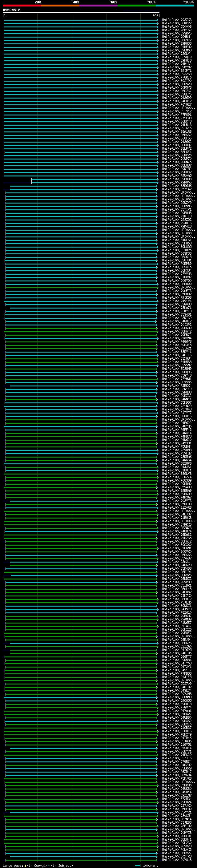Click the UniRef100_A9PBM8 hit label
The width and height of the screenshot is (197, 868).
click(176, 179)
